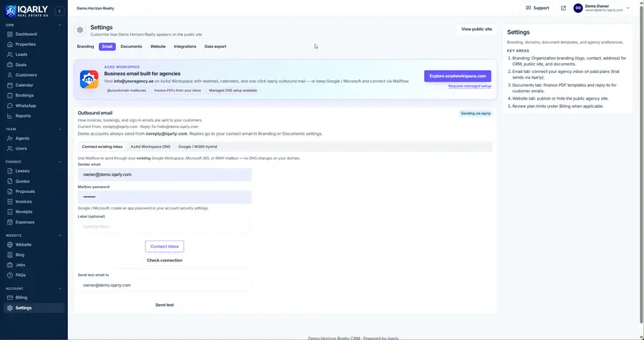Open the Website globe icon
Screen dimensions: 644x340
10,245
